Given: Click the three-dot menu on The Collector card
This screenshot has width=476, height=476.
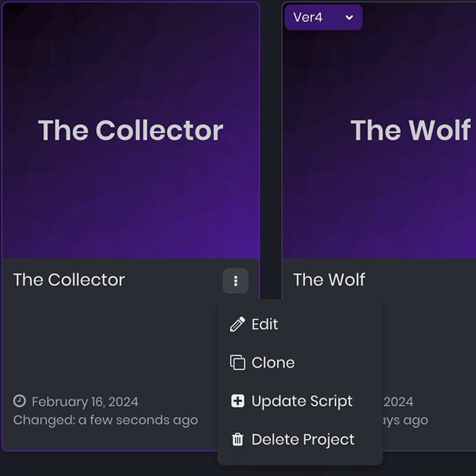Looking at the screenshot, I should pyautogui.click(x=235, y=281).
